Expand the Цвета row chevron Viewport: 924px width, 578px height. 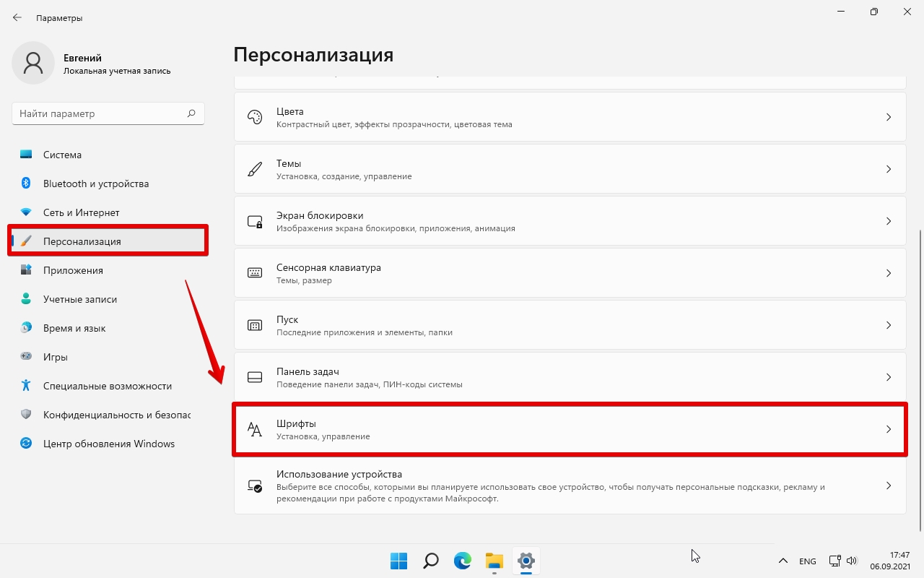point(889,117)
